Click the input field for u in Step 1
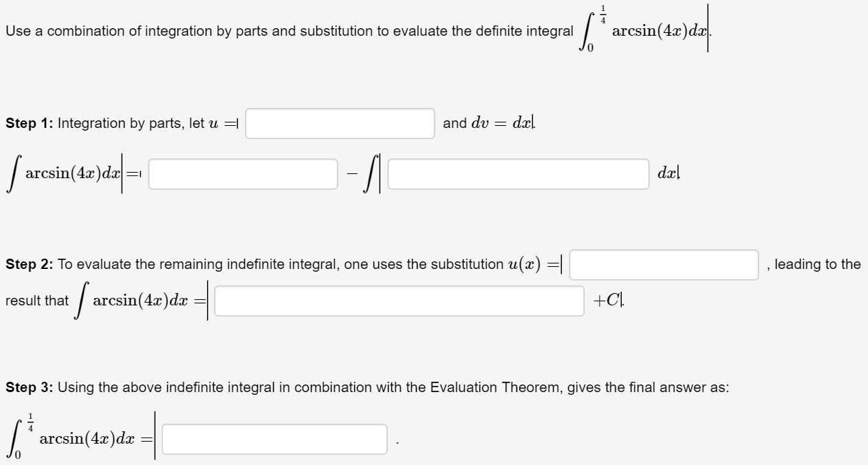The height and width of the screenshot is (465, 868). [340, 124]
